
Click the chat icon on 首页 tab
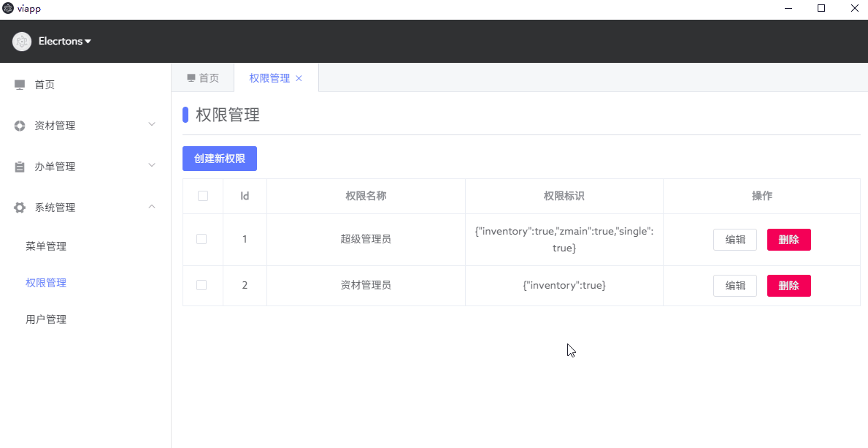(x=191, y=77)
